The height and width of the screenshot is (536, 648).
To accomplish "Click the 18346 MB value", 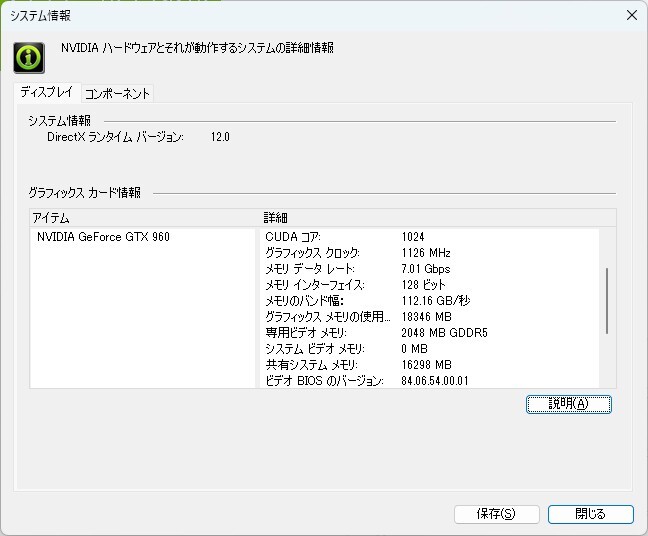I will pos(426,317).
